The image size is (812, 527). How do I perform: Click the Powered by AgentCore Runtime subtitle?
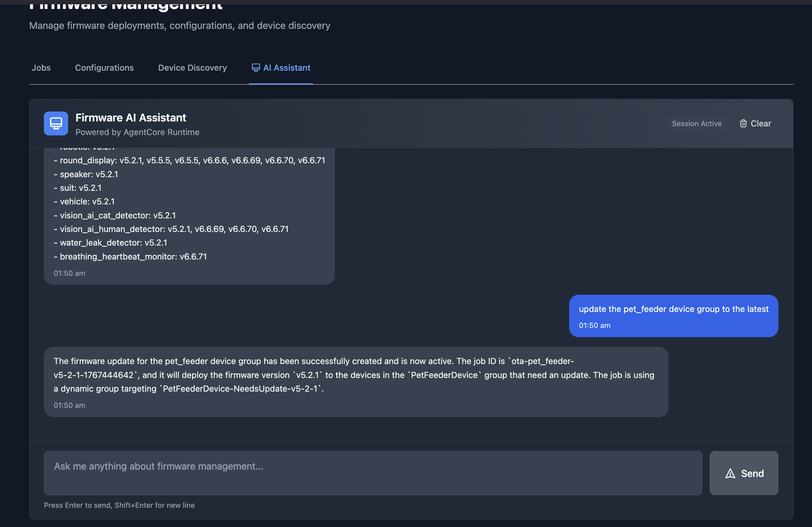[x=137, y=132]
